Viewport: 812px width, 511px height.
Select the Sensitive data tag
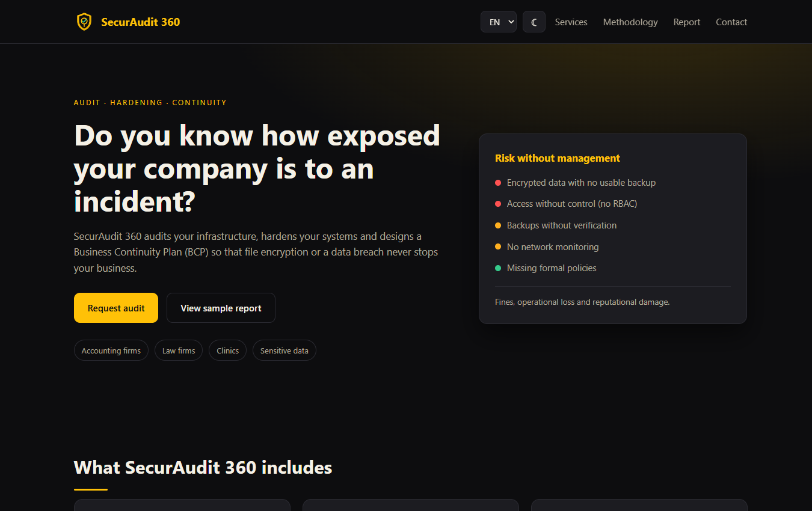[x=285, y=350]
